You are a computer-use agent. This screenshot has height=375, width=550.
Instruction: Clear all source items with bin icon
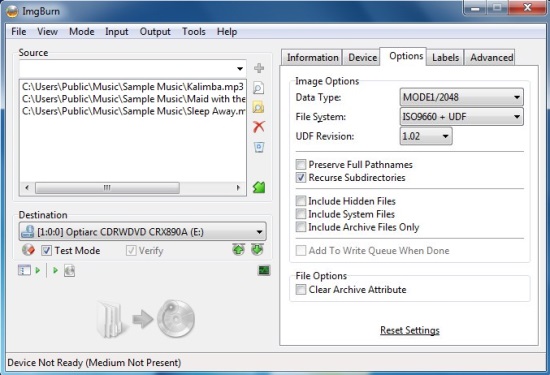tap(259, 147)
